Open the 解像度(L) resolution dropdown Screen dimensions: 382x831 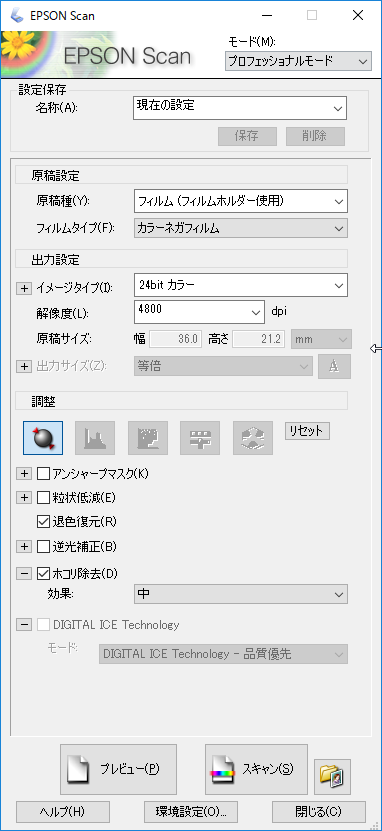coord(199,311)
